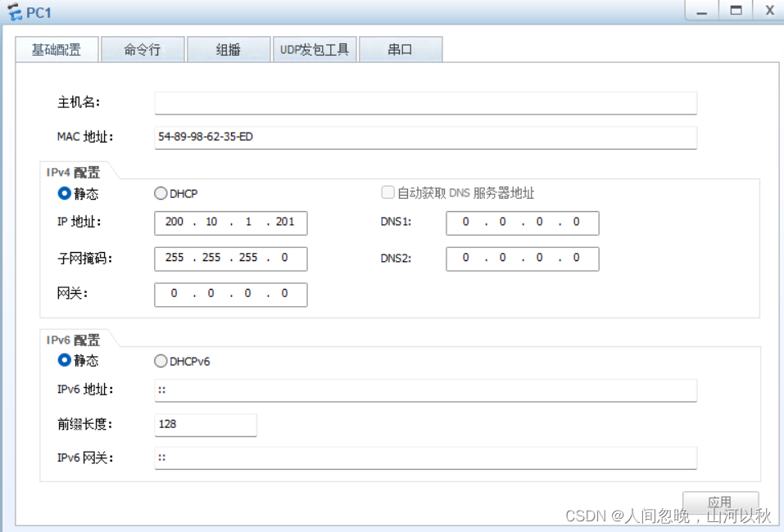Close the PC1 window
Viewport: 784px width, 532px height.
point(770,11)
